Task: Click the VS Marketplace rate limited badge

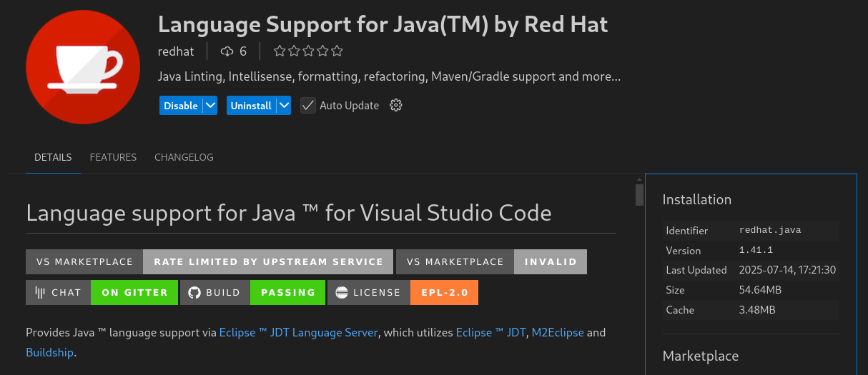Action: point(209,261)
